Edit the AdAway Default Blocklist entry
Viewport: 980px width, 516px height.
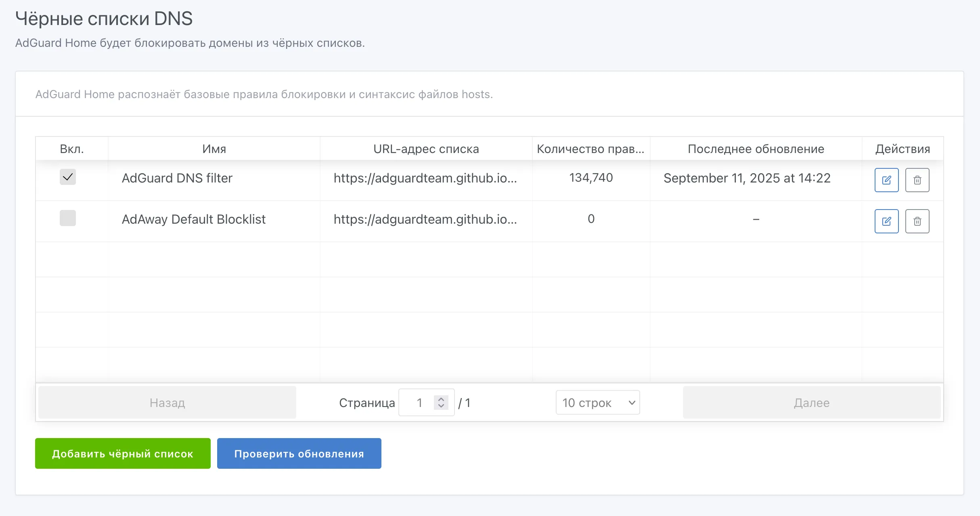(886, 221)
